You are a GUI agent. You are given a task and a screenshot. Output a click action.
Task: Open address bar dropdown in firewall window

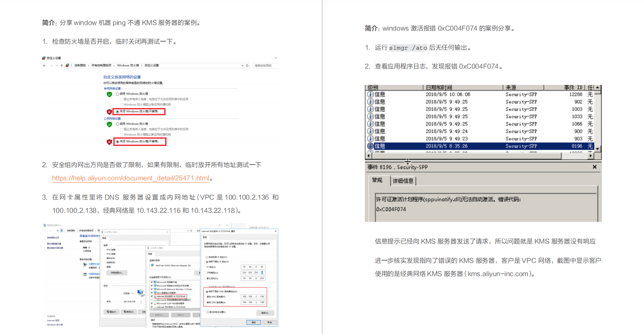[242, 66]
